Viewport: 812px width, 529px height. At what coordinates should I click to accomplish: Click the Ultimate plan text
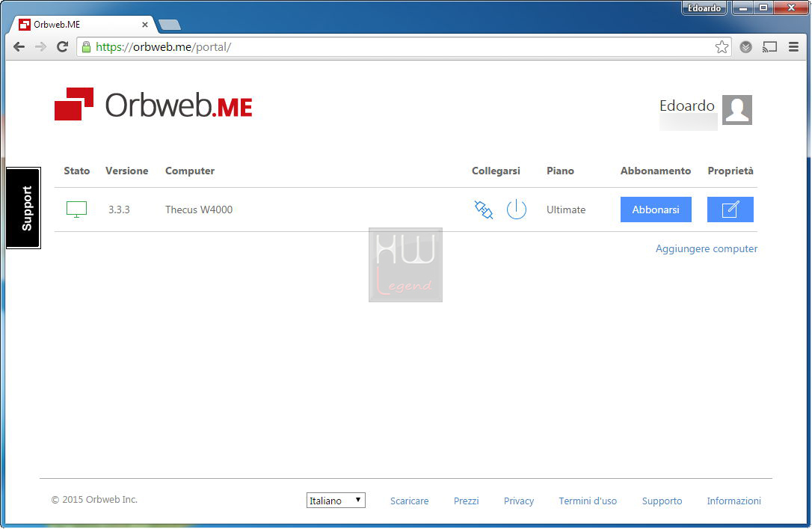pos(566,210)
